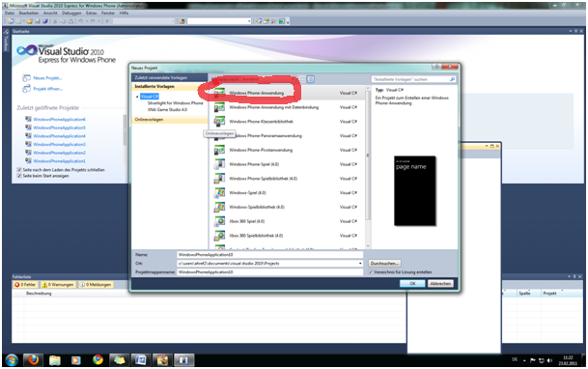The image size is (588, 369).
Task: Expand the Onlinevorlagen section
Action: [x=170, y=120]
